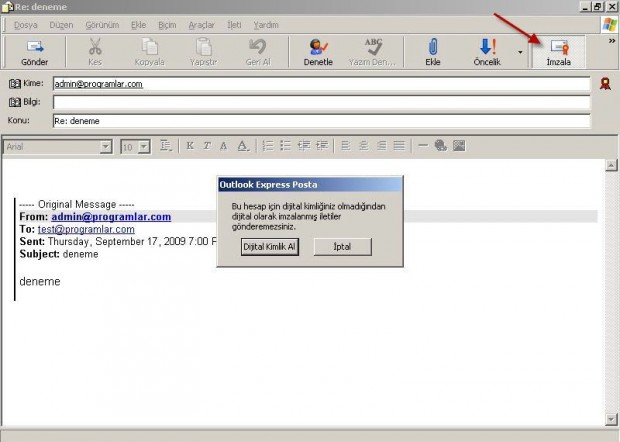Viewport: 620px width, 442px height.
Task: Click the decrease indent icon
Action: (x=304, y=146)
